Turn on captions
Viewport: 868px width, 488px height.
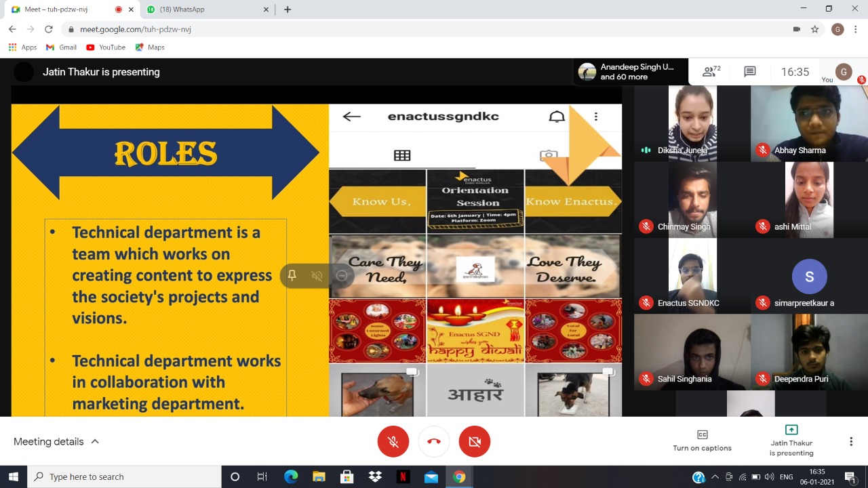click(x=702, y=441)
